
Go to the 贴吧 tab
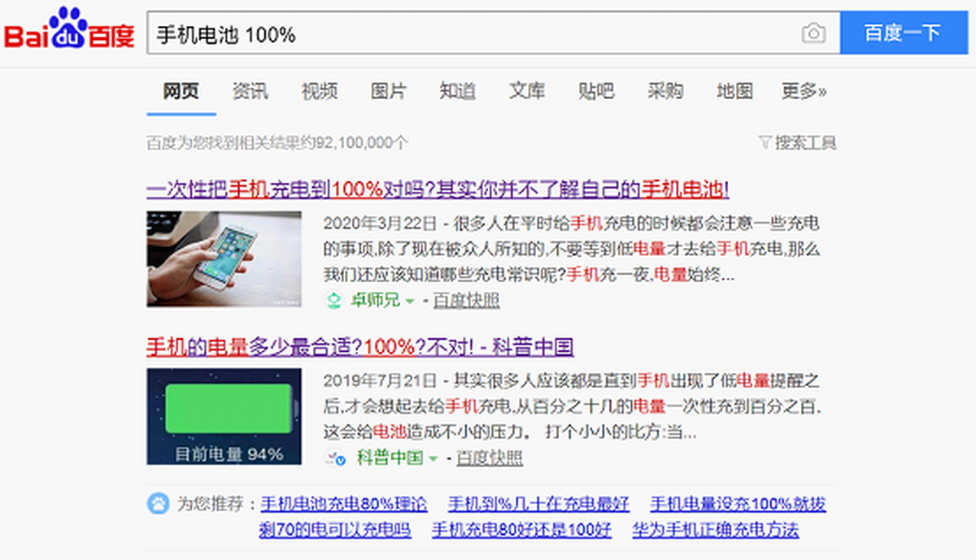tap(596, 92)
